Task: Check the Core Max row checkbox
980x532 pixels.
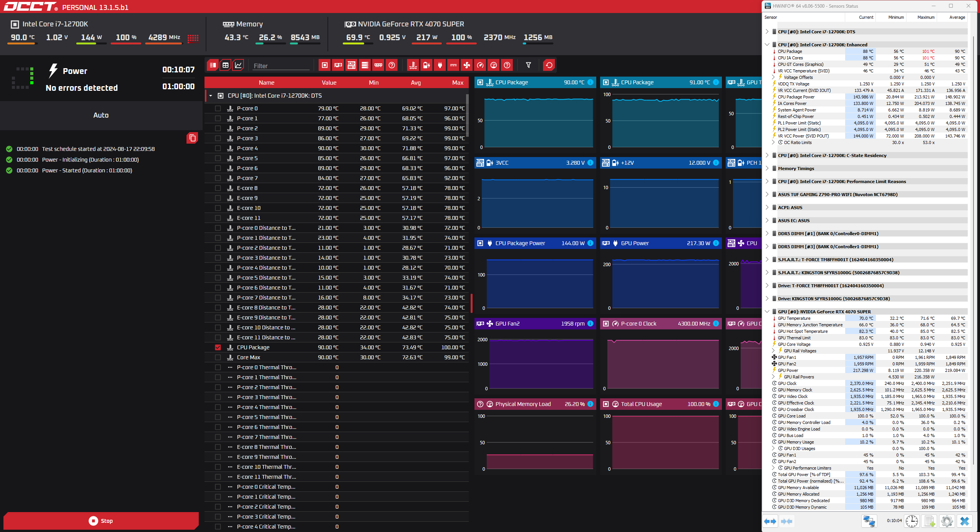Action: [218, 357]
